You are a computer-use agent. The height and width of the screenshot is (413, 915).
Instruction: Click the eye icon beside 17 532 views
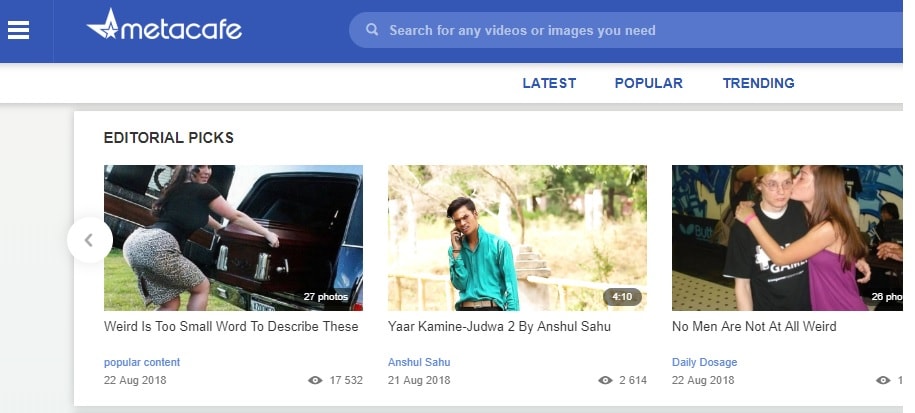(x=315, y=381)
